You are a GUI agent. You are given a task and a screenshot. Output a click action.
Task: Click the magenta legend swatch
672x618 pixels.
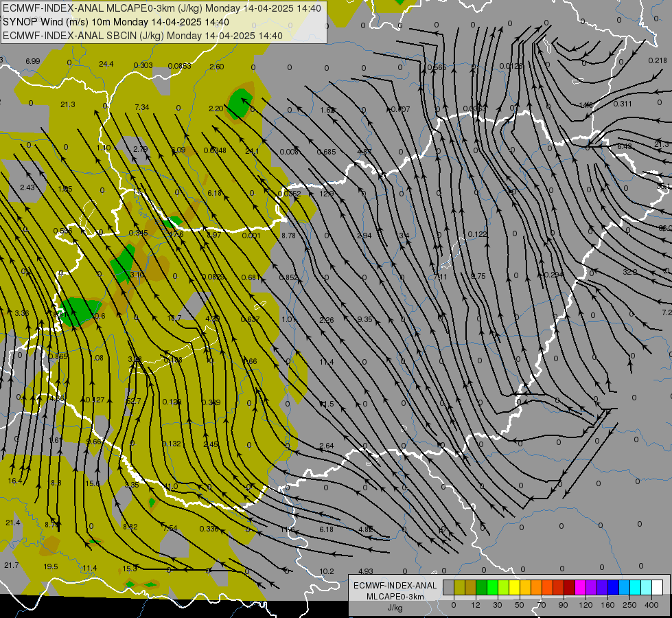[x=580, y=588]
